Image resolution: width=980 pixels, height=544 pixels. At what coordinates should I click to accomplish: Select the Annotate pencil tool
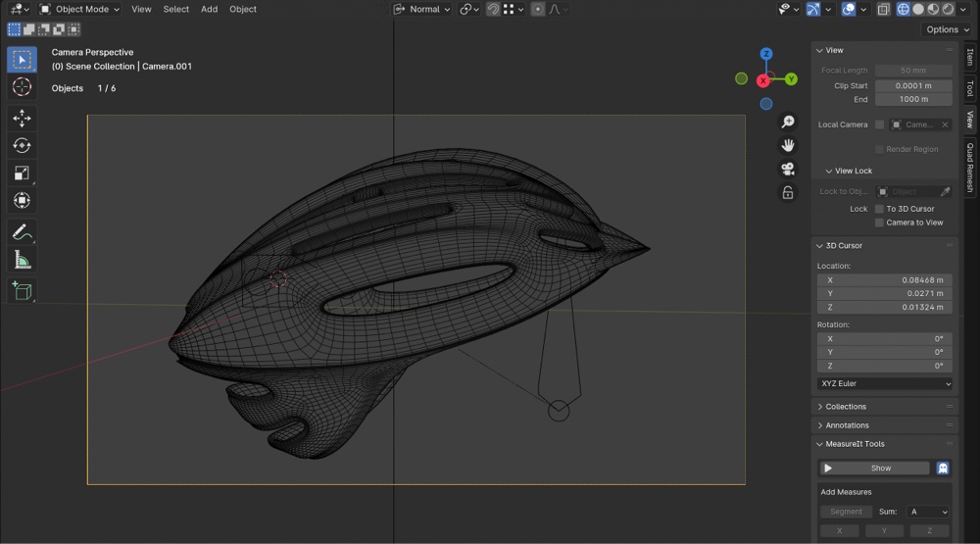[22, 232]
